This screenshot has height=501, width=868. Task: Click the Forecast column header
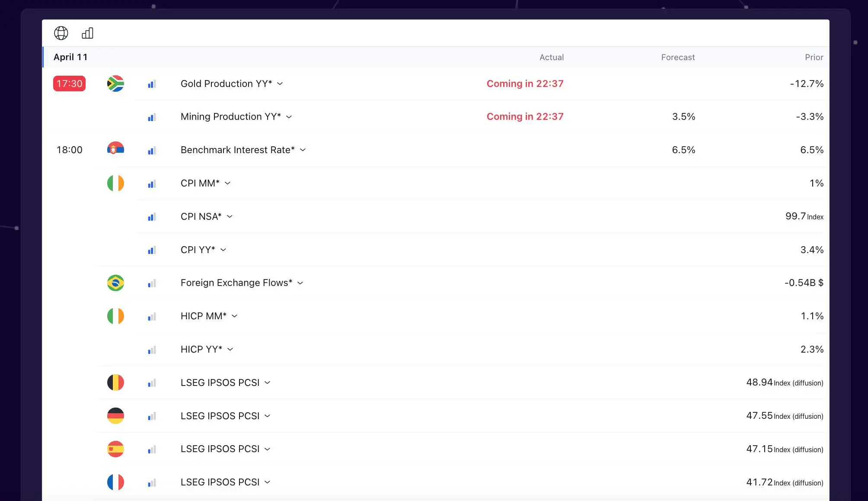click(678, 58)
